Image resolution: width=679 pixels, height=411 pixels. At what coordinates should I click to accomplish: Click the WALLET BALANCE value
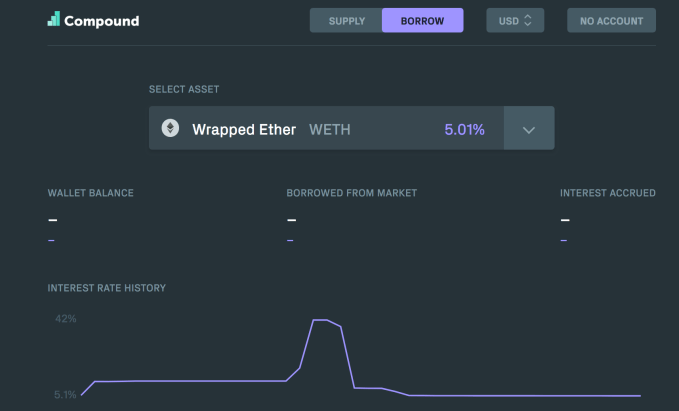pyautogui.click(x=52, y=220)
